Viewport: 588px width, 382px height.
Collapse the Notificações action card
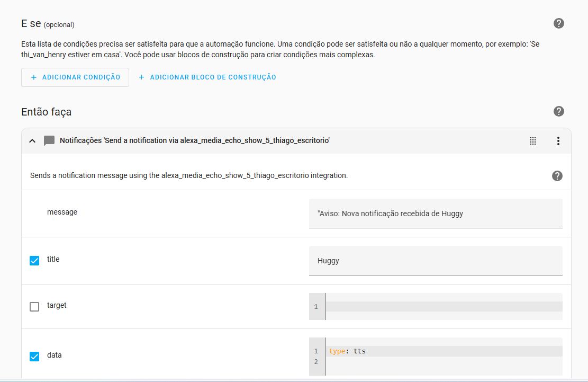click(x=32, y=141)
